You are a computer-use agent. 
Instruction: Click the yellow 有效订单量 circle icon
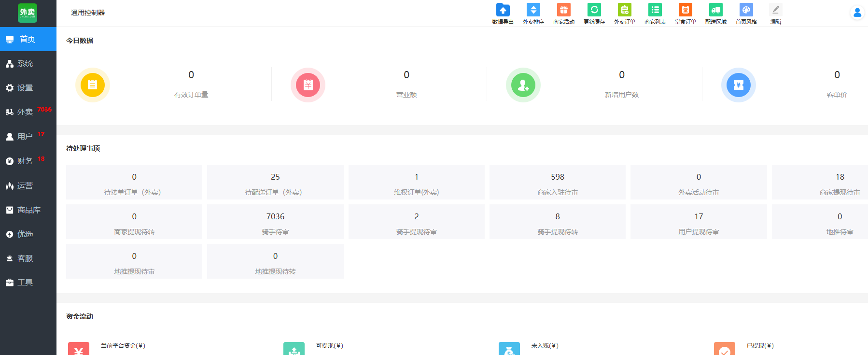click(x=93, y=85)
